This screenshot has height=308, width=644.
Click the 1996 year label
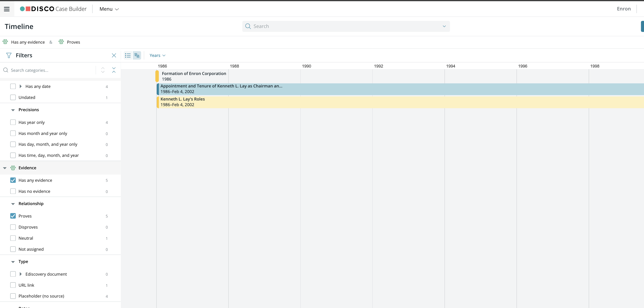523,66
